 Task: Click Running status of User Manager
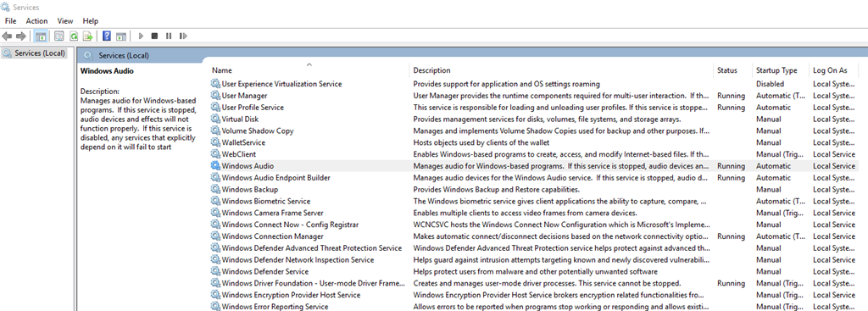click(x=731, y=96)
